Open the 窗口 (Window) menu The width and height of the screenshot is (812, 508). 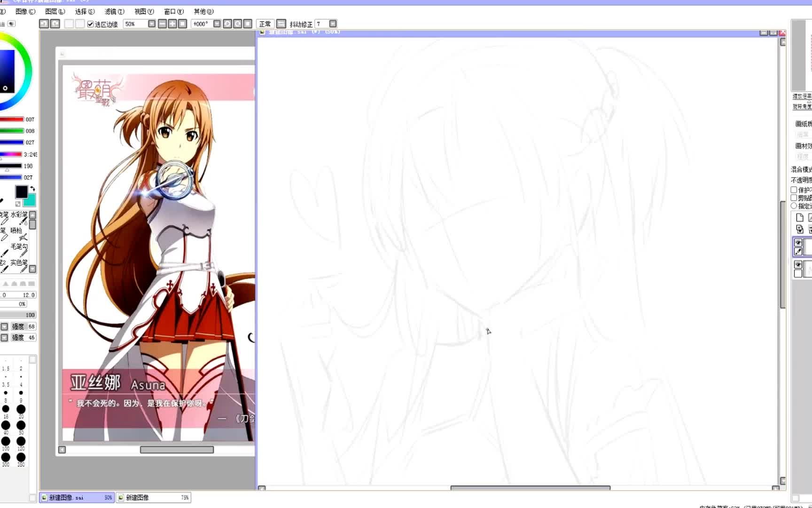pos(173,11)
